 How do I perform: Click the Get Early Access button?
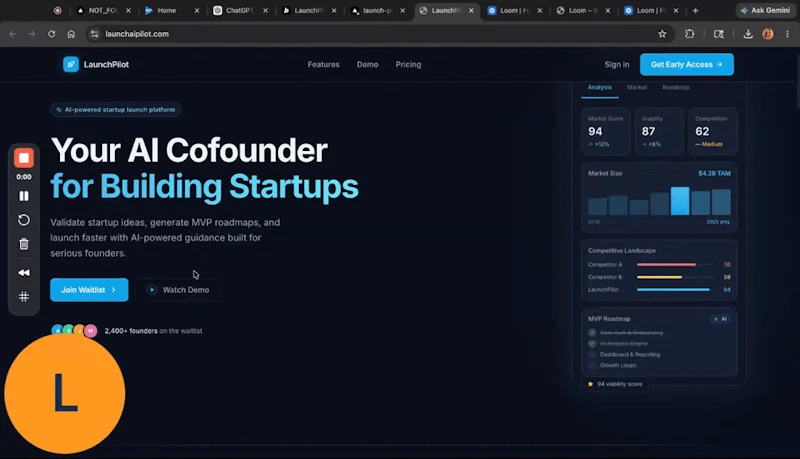(x=687, y=64)
